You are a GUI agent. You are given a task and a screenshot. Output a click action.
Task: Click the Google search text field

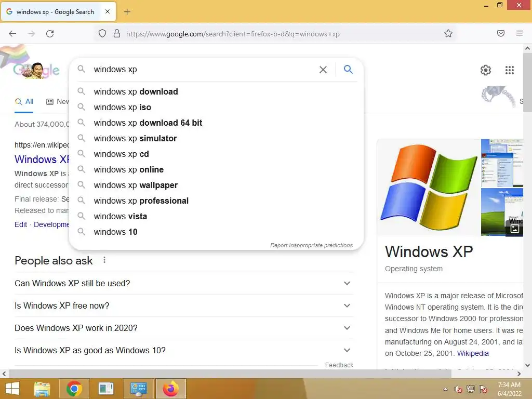[204, 70]
